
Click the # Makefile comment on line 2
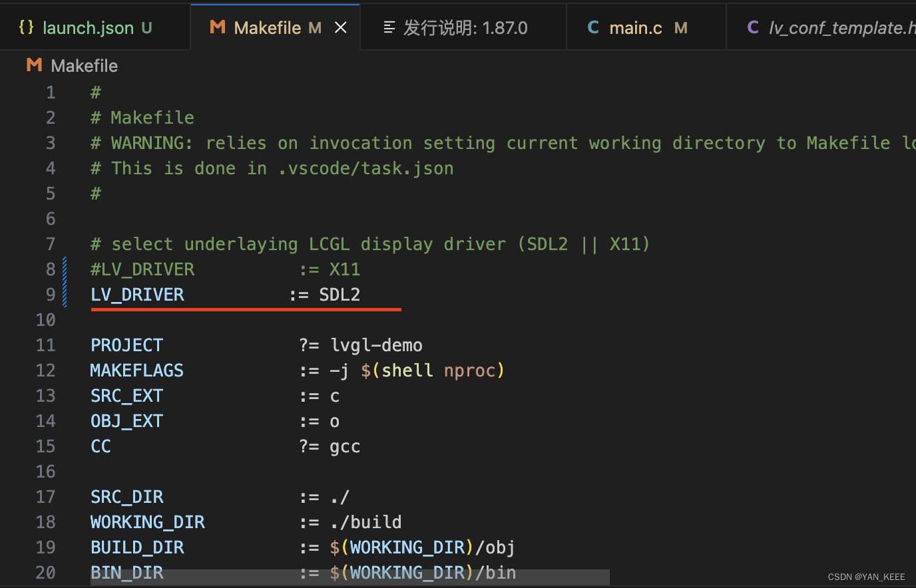point(142,118)
